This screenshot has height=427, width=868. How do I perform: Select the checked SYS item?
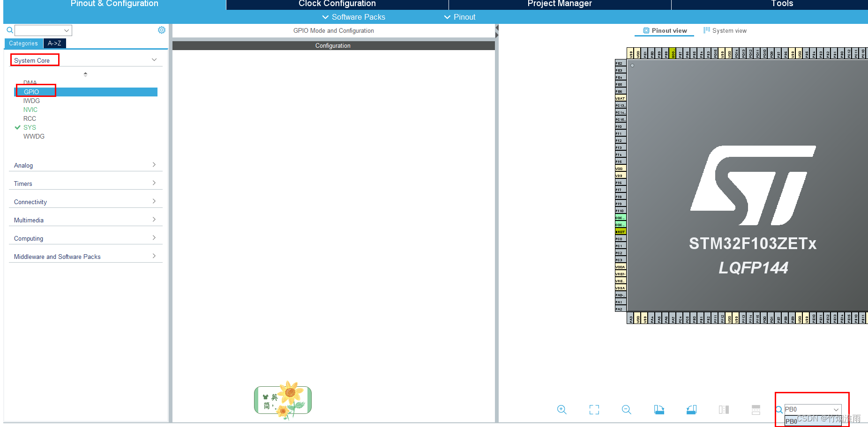[30, 127]
